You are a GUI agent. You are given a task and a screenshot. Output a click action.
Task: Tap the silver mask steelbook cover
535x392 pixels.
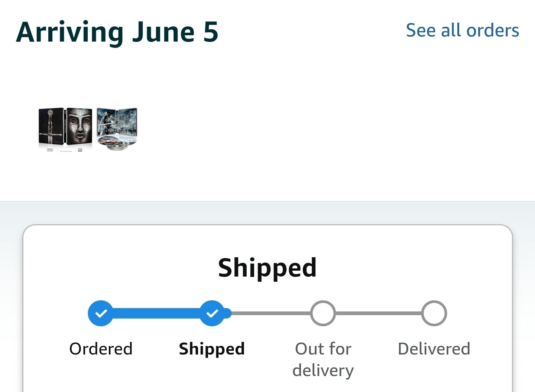(79, 126)
